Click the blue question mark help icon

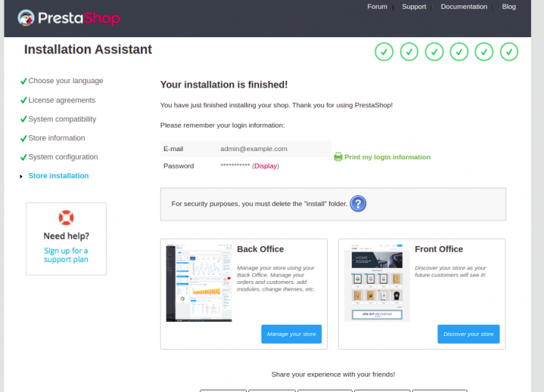(358, 204)
